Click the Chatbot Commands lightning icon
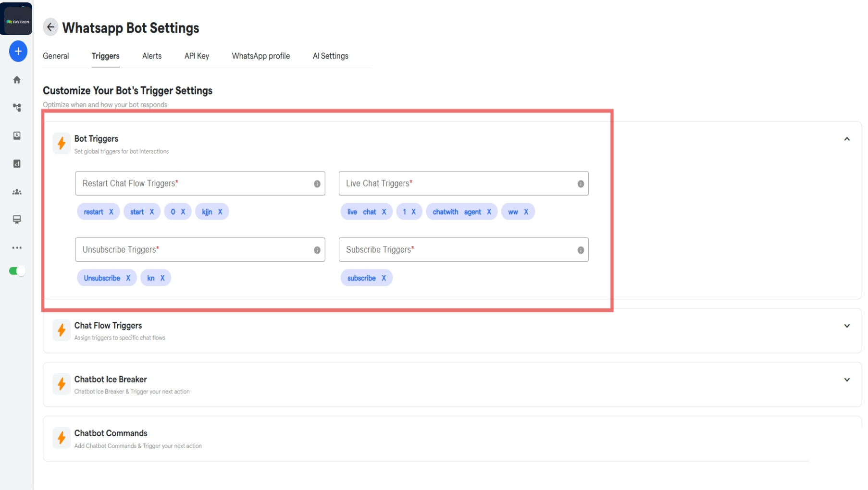Viewport: 868px width, 490px height. 62,438
